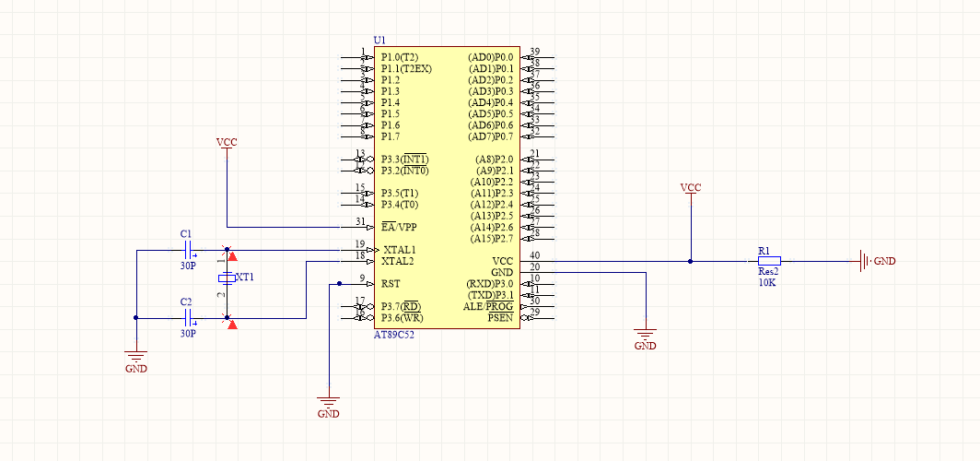Click the EA/VPP pin label

click(399, 227)
